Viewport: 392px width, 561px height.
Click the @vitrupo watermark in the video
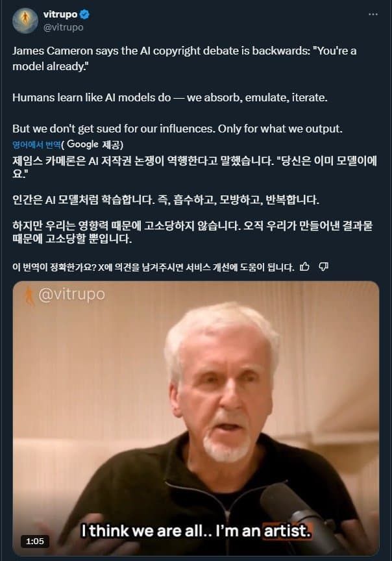[x=71, y=294]
